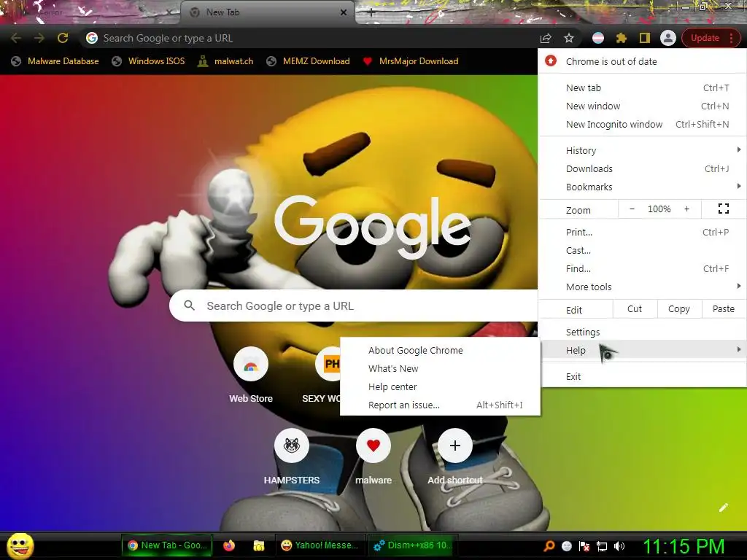
Task: Click the reload page icon
Action: pos(63,38)
